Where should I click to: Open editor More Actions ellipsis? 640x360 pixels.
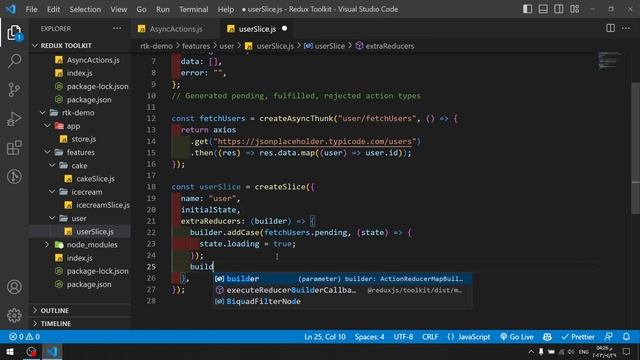[626, 28]
